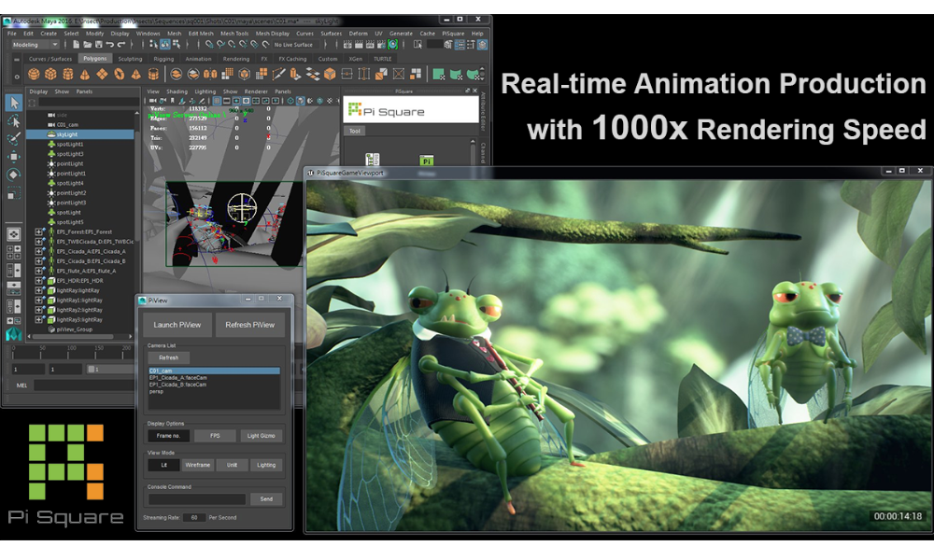Expand the EP1_Forest node in outliner
Viewport: 934px width, 560px height.
39,231
